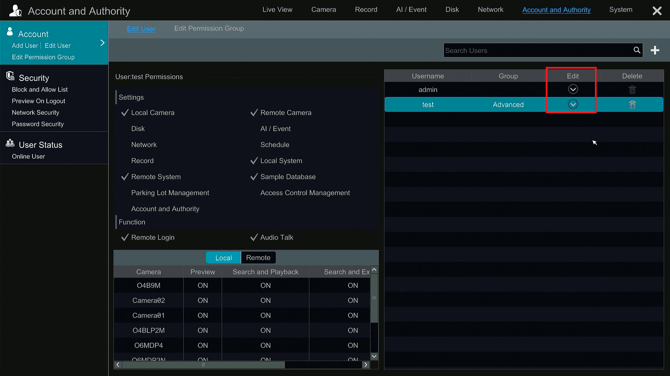The height and width of the screenshot is (376, 670).
Task: Click scroll right arrow of camera table
Action: (x=365, y=365)
